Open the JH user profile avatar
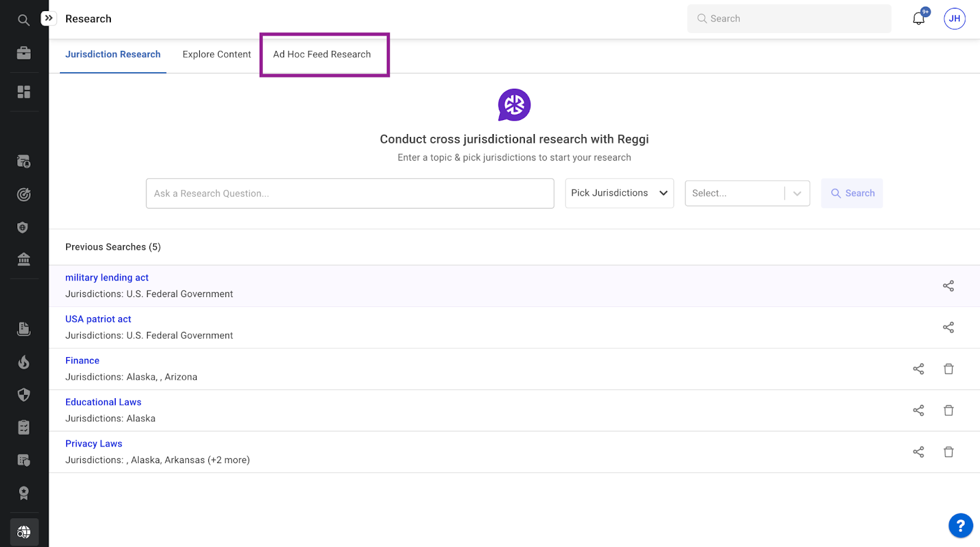 tap(954, 19)
